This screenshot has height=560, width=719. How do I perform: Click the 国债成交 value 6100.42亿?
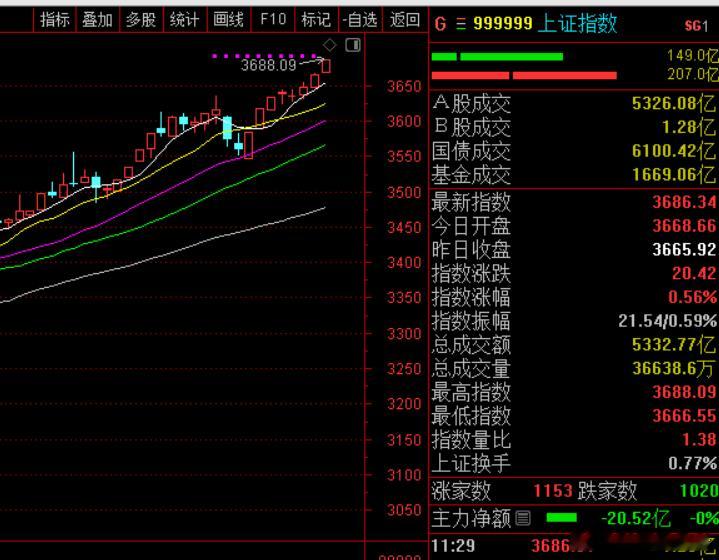(x=674, y=151)
